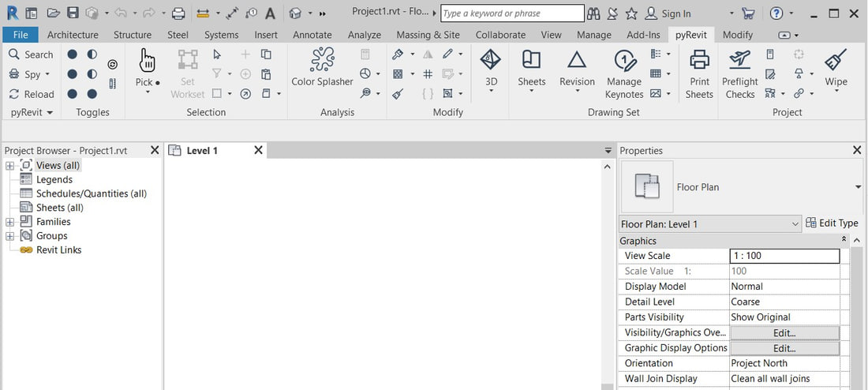Click the pyRevit Search button

[x=31, y=54]
